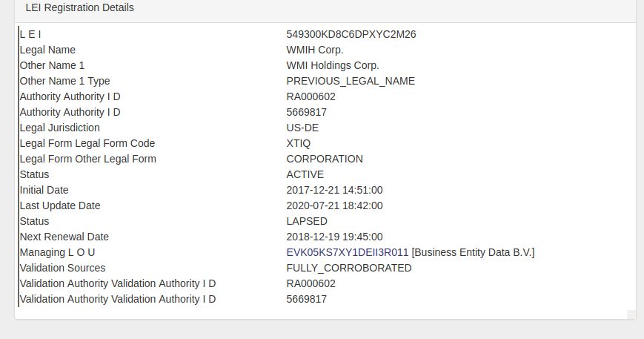Viewport: 644px width, 339px height.
Task: Click the Managing L O U label
Action: pyautogui.click(x=57, y=252)
